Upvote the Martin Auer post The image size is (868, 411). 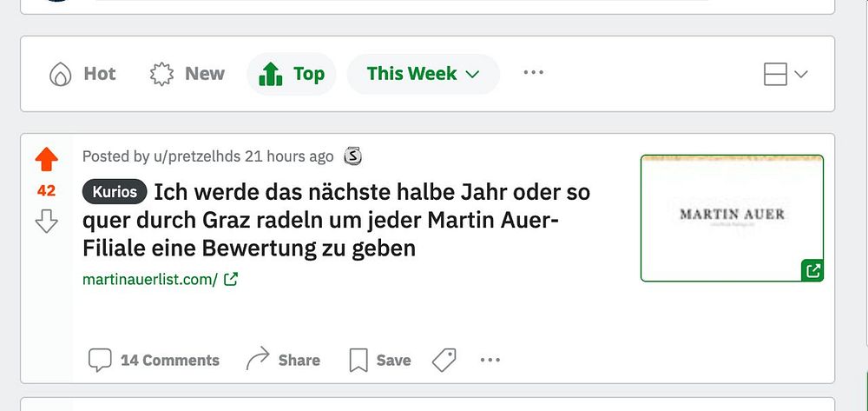(46, 160)
